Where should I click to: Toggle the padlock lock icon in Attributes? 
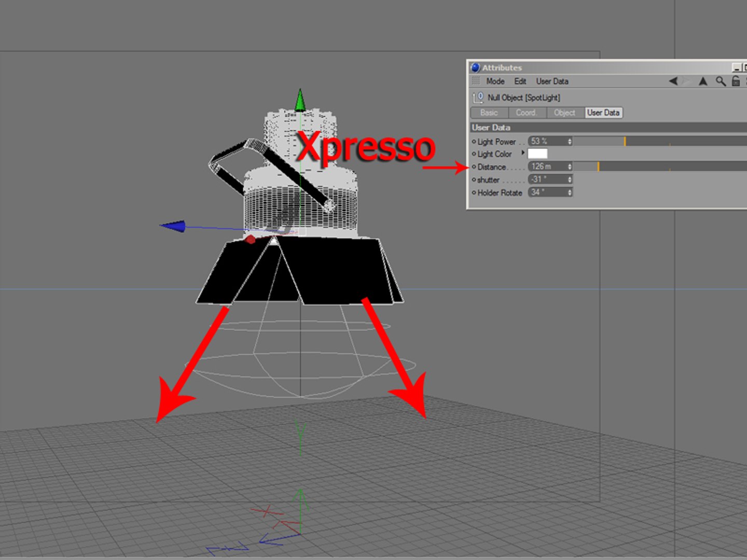pos(736,81)
